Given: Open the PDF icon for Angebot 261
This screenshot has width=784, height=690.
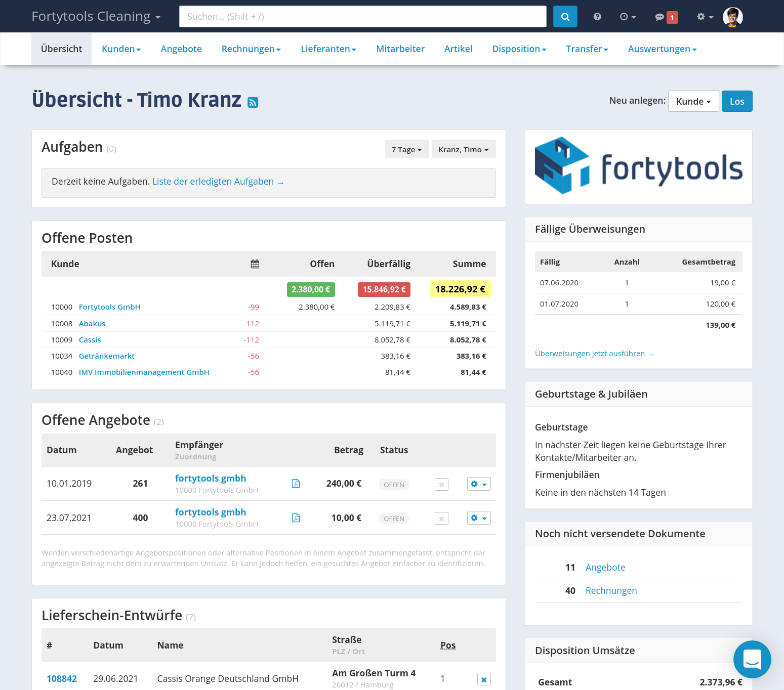Looking at the screenshot, I should 296,484.
